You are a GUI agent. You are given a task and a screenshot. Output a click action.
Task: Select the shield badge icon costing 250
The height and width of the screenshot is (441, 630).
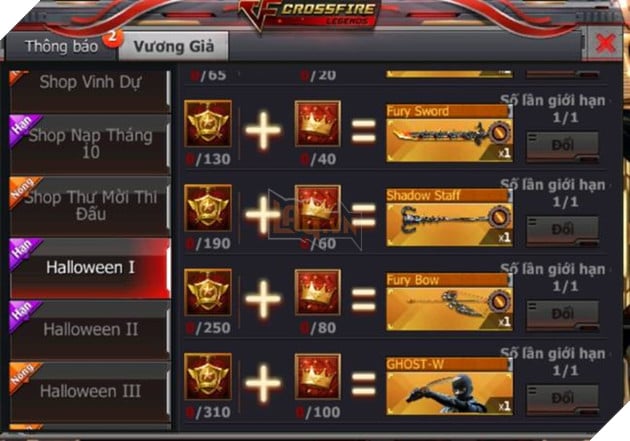point(208,292)
